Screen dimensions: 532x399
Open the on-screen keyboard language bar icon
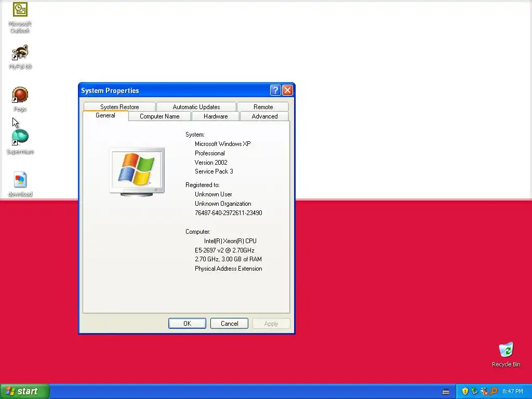(x=446, y=392)
